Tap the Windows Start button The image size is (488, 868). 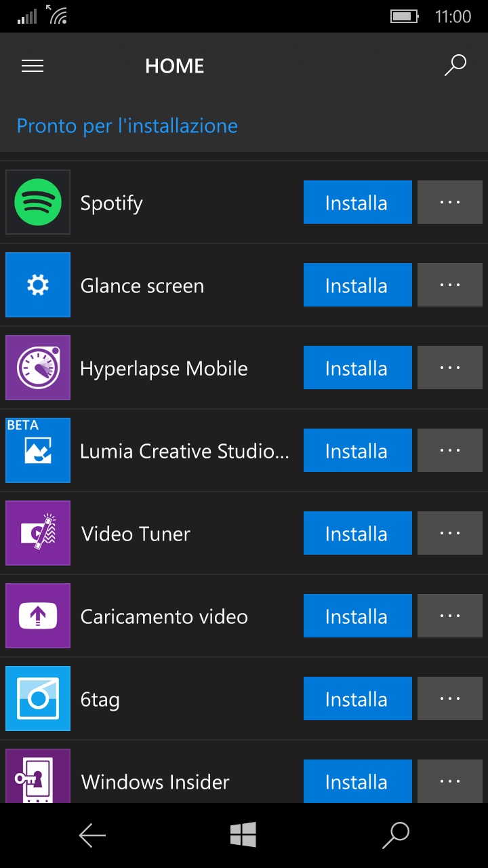[243, 835]
